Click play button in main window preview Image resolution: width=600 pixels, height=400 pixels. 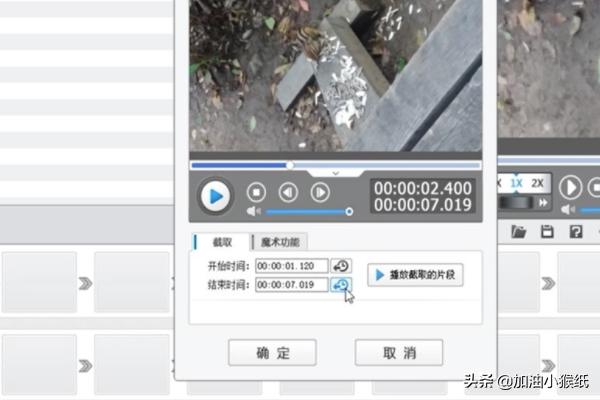point(571,188)
